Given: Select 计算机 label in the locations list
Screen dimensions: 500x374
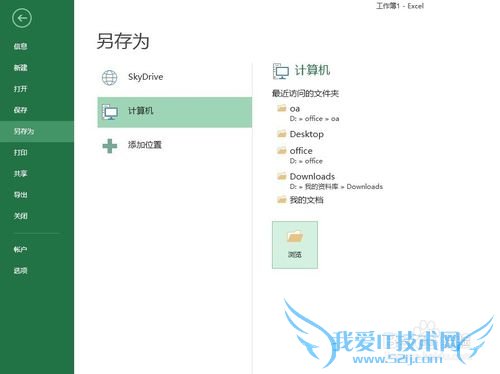Looking at the screenshot, I should [x=140, y=111].
